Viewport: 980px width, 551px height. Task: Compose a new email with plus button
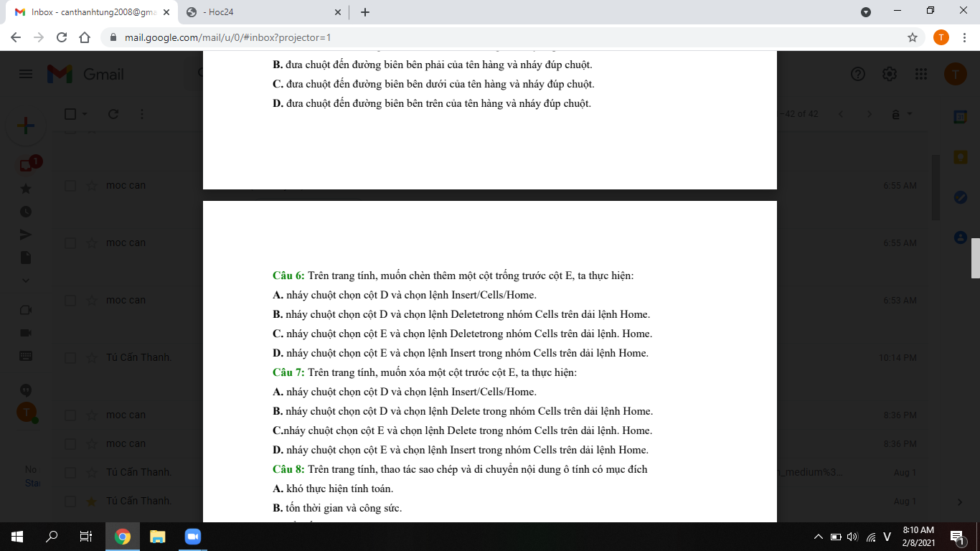tap(26, 126)
